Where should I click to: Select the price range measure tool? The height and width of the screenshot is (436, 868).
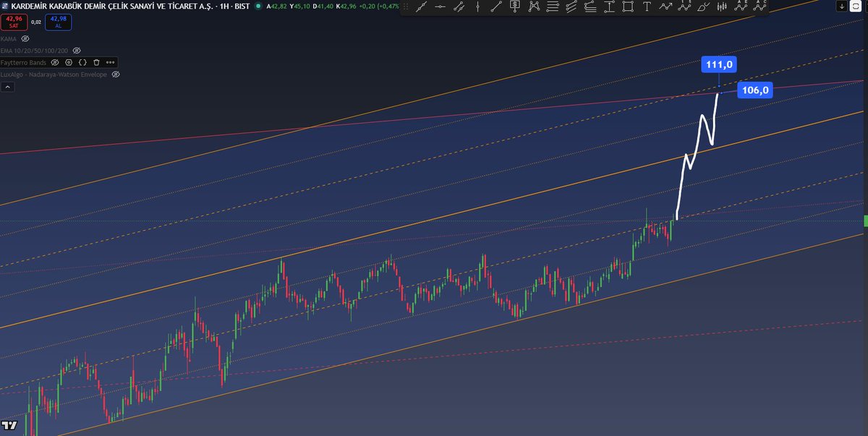[x=609, y=6]
